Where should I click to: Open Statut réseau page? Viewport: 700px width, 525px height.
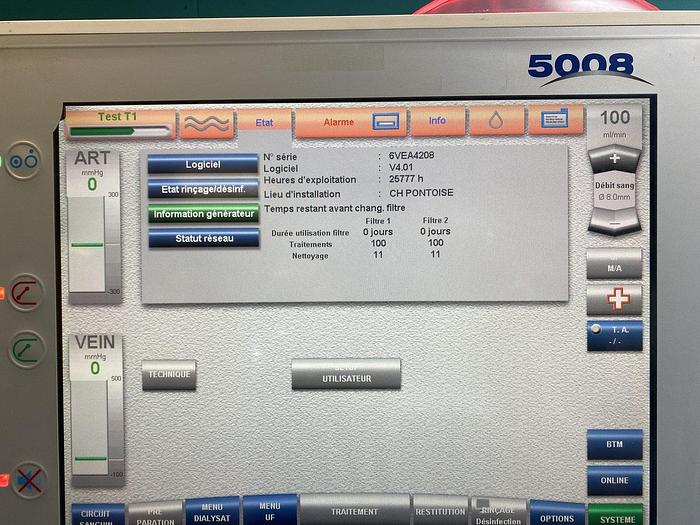[204, 238]
